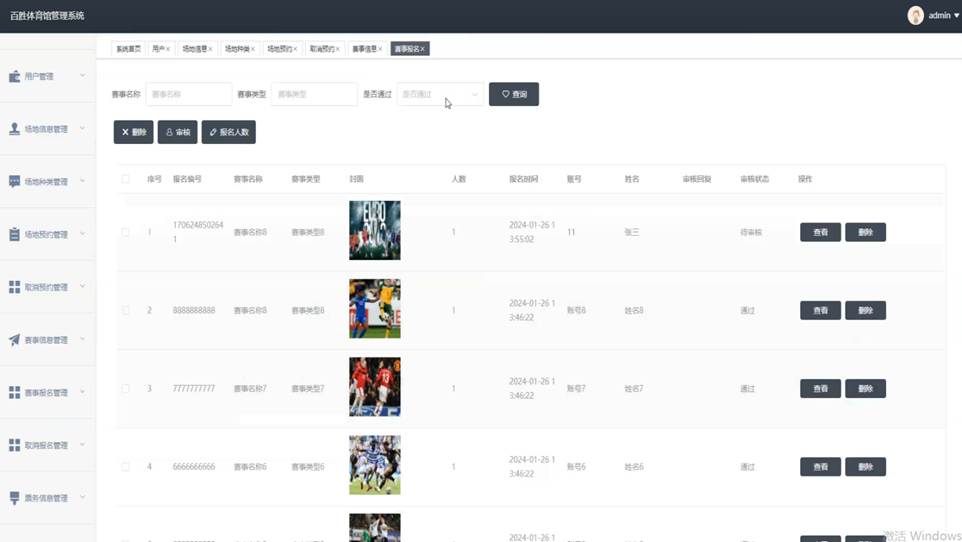The height and width of the screenshot is (542, 962).
Task: Click 删除 for row 3 (7777777777)
Action: tap(865, 389)
